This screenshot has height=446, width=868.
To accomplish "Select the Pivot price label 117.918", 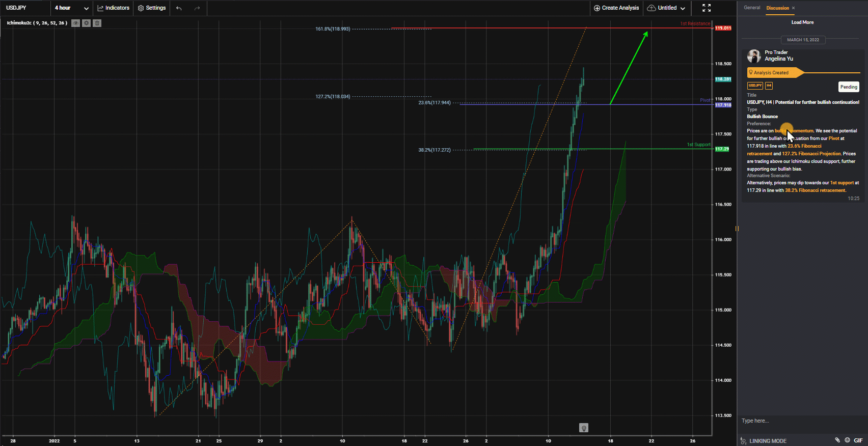I will [723, 105].
